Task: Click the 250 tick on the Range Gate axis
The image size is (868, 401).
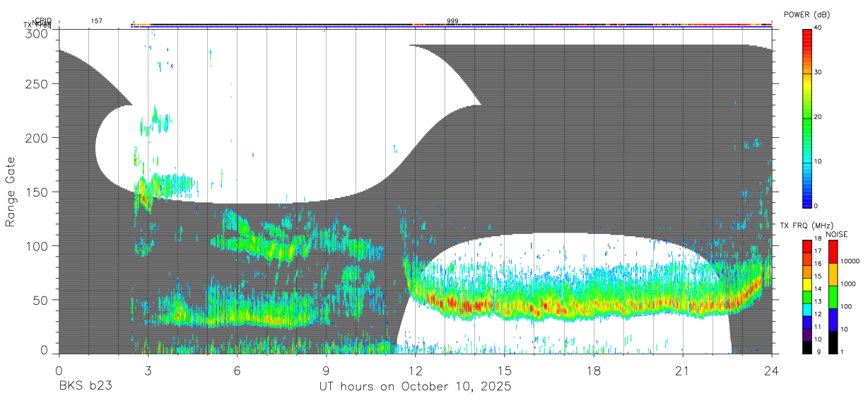Action: [37, 83]
